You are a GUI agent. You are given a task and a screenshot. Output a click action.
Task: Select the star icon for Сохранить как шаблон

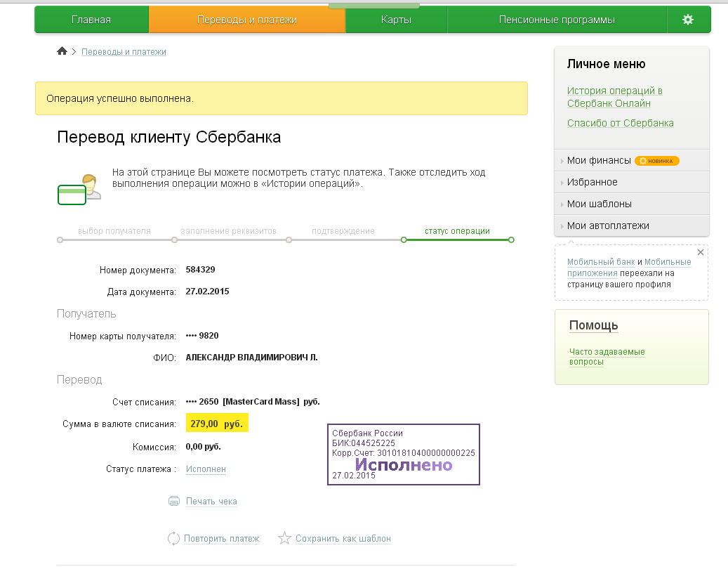(284, 537)
